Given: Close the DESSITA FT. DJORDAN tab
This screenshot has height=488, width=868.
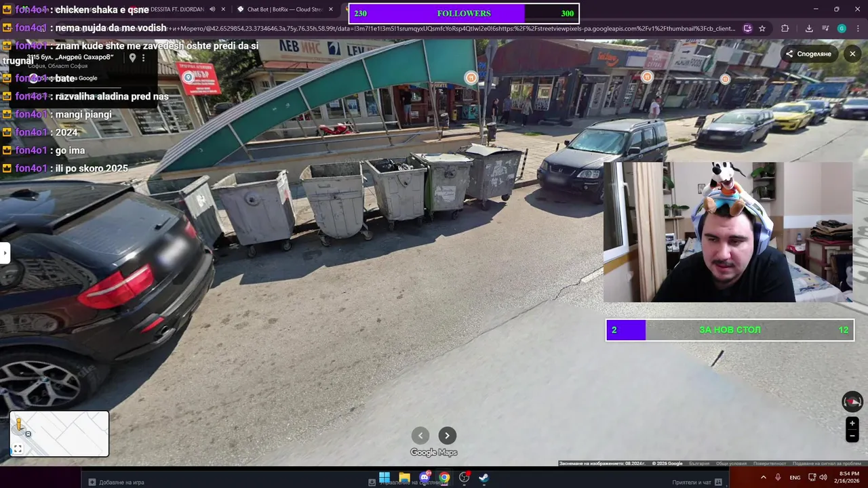Looking at the screenshot, I should (223, 9).
